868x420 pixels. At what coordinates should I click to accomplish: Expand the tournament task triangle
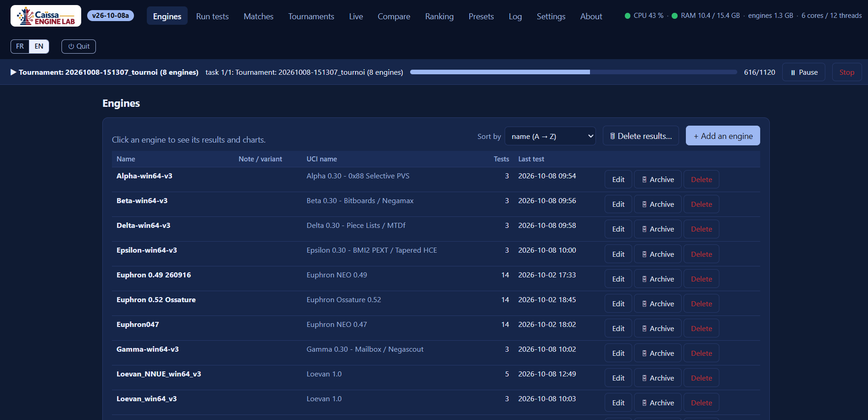click(x=13, y=72)
